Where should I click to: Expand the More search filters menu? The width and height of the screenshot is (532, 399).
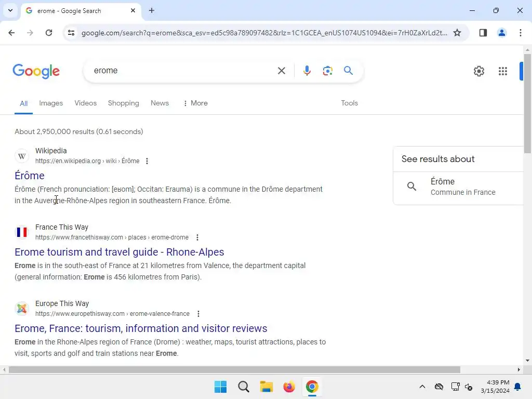195,103
